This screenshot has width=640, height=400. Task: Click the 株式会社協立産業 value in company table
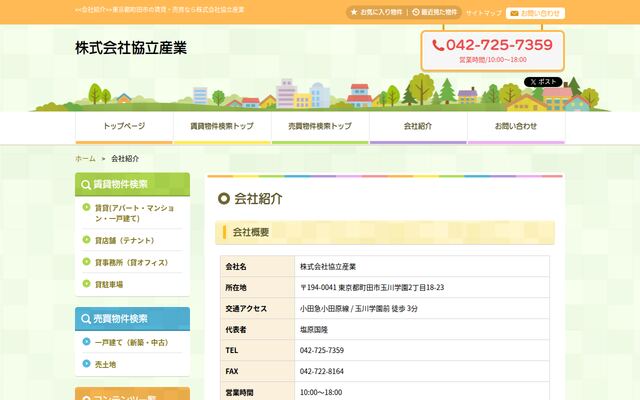click(x=328, y=267)
